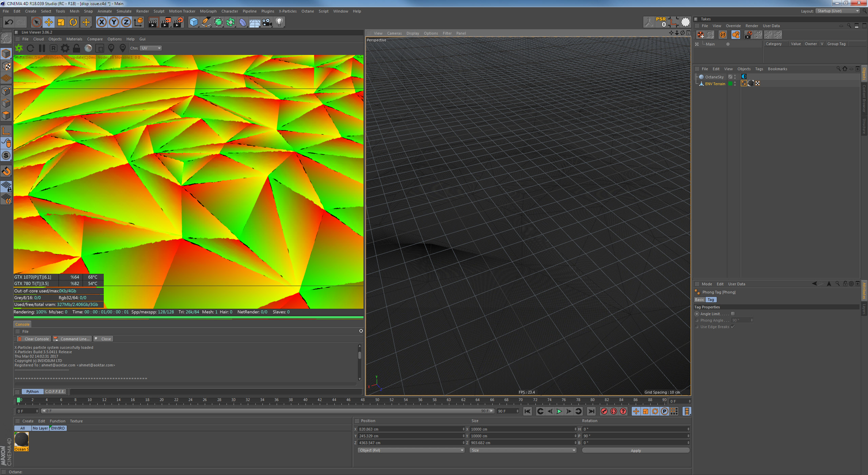The image size is (868, 475).
Task: Add a light object via lightbulb icon
Action: pos(279,22)
